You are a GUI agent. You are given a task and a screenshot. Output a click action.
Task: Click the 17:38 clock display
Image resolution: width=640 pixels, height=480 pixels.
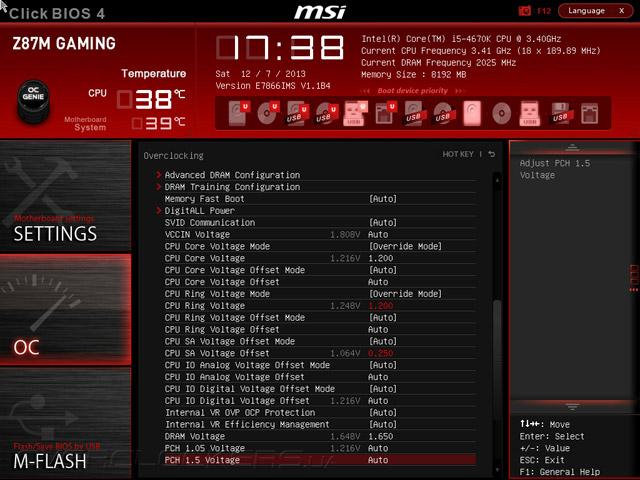(x=280, y=48)
